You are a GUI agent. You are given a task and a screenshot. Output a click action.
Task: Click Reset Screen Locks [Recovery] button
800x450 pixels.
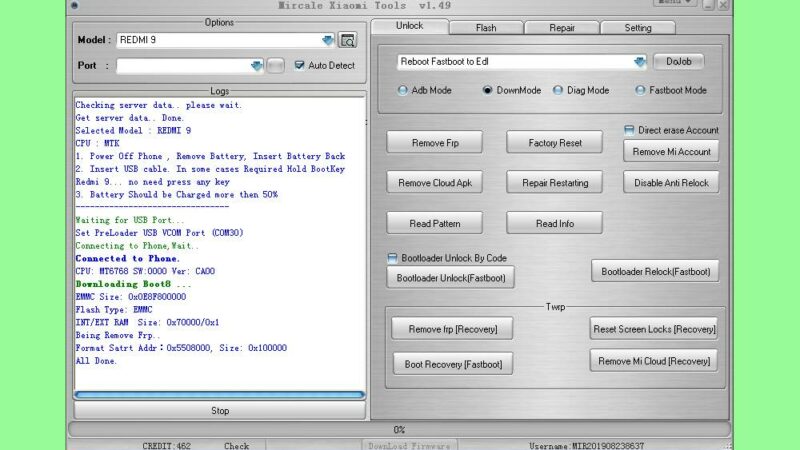click(x=654, y=329)
